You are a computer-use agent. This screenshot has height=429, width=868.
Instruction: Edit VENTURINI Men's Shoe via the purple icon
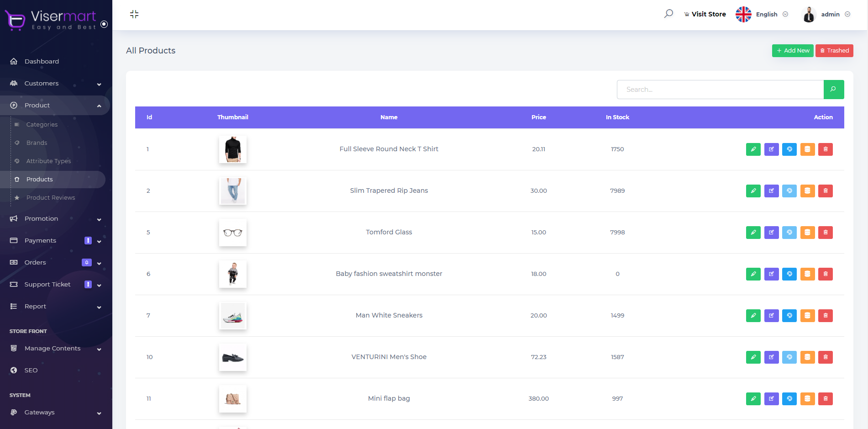(772, 357)
